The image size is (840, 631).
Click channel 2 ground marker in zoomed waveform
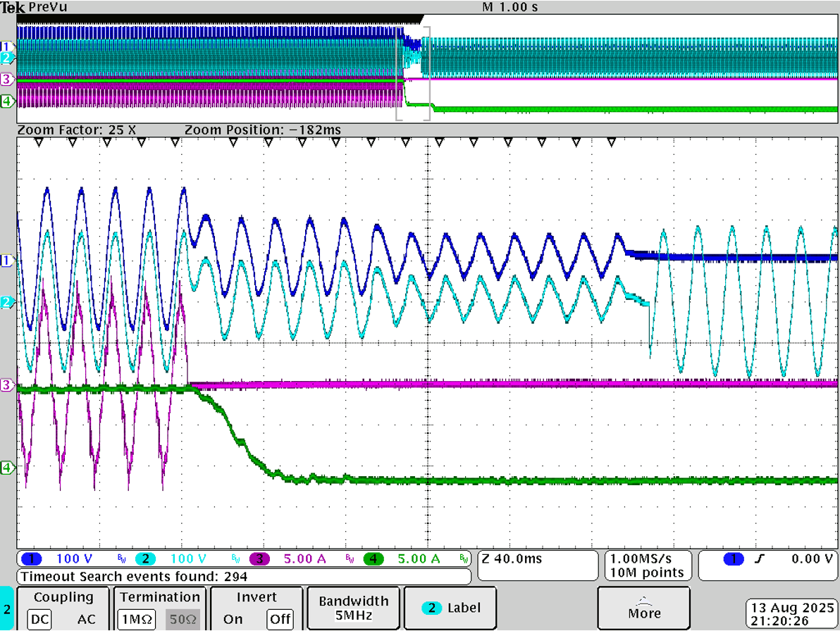8,302
